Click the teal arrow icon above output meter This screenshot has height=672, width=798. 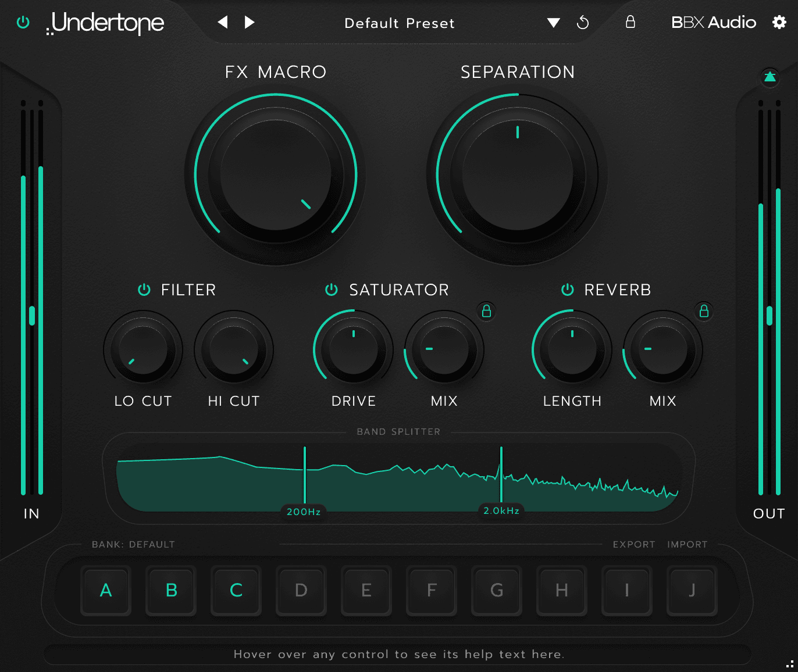pos(769,77)
